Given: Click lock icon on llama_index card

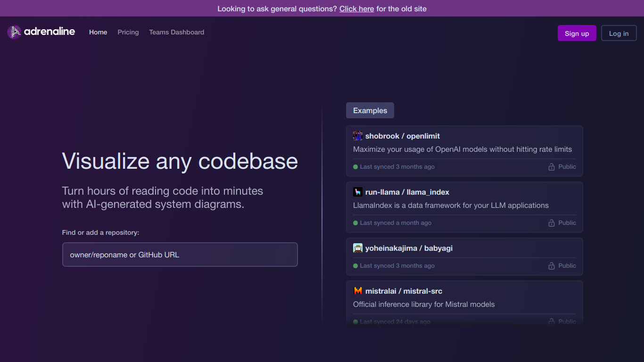Looking at the screenshot, I should click(x=551, y=223).
